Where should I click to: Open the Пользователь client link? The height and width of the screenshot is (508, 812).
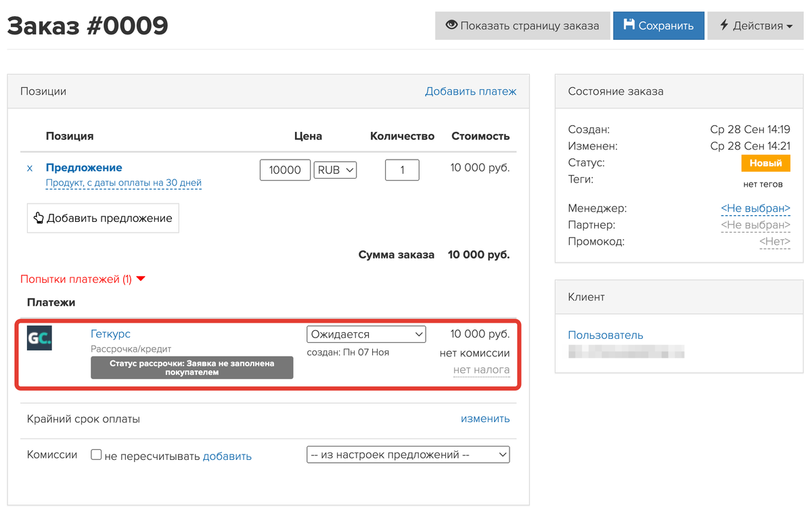tap(606, 335)
